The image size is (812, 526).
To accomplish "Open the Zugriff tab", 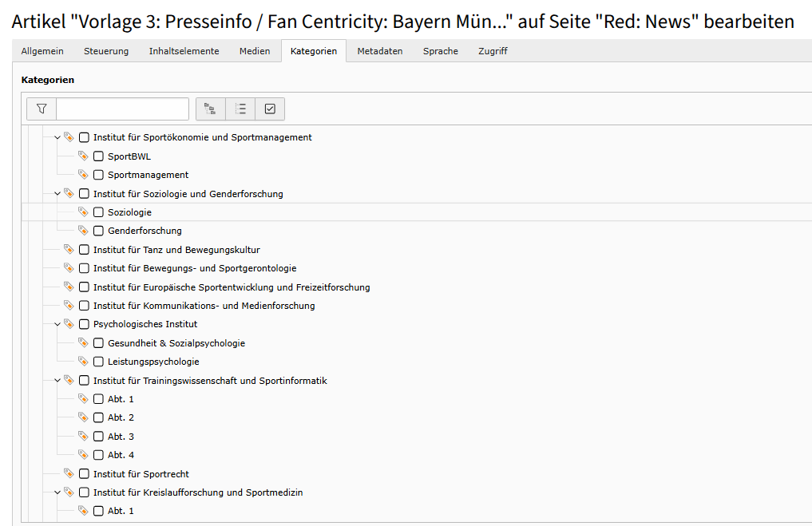I will tap(493, 51).
